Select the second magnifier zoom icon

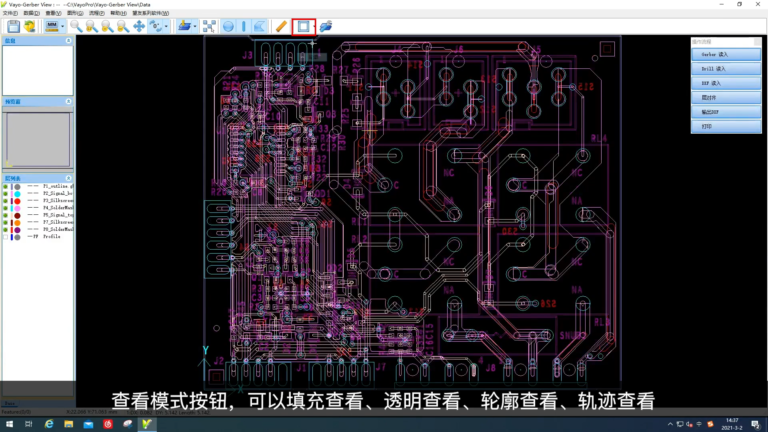click(92, 26)
